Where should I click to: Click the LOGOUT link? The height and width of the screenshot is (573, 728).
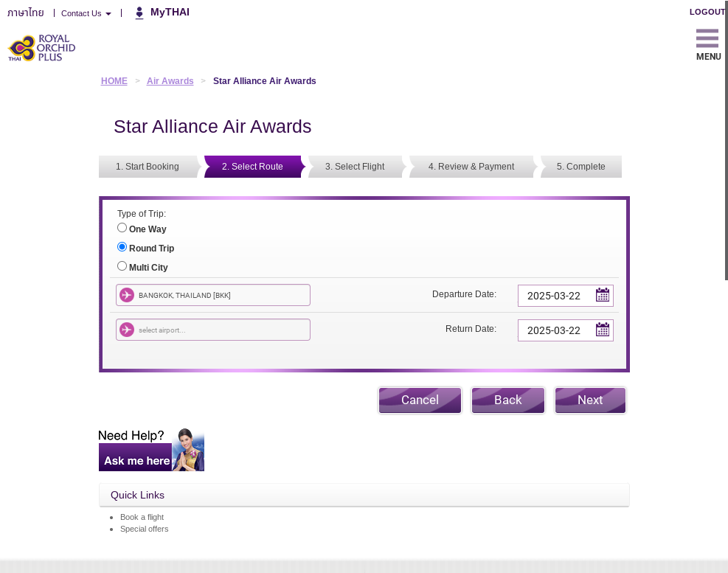[x=707, y=12]
